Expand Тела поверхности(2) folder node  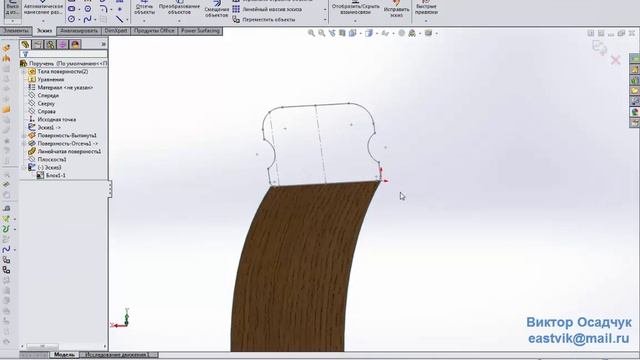click(24, 71)
